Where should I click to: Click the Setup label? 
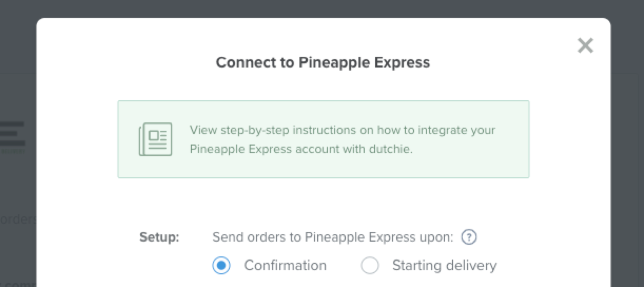point(159,237)
